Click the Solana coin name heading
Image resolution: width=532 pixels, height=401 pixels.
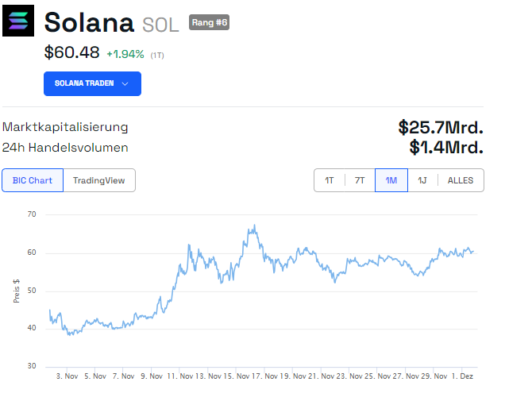tap(89, 22)
